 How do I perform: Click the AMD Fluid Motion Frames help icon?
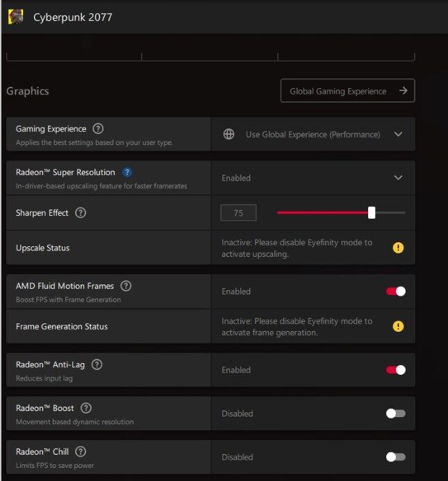[x=126, y=286]
